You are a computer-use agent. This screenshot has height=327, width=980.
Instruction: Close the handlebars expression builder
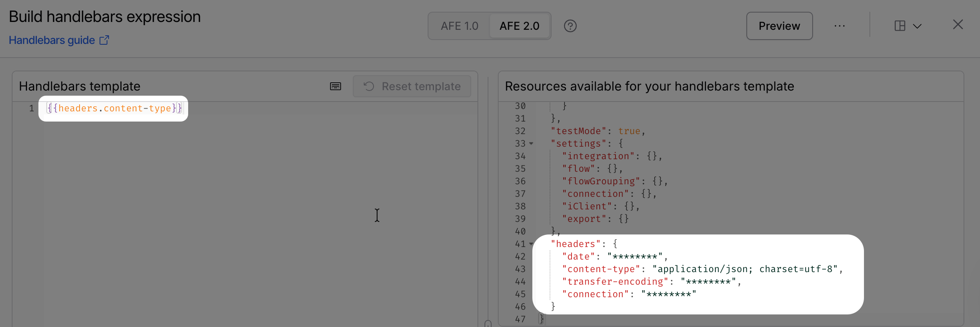point(958,25)
